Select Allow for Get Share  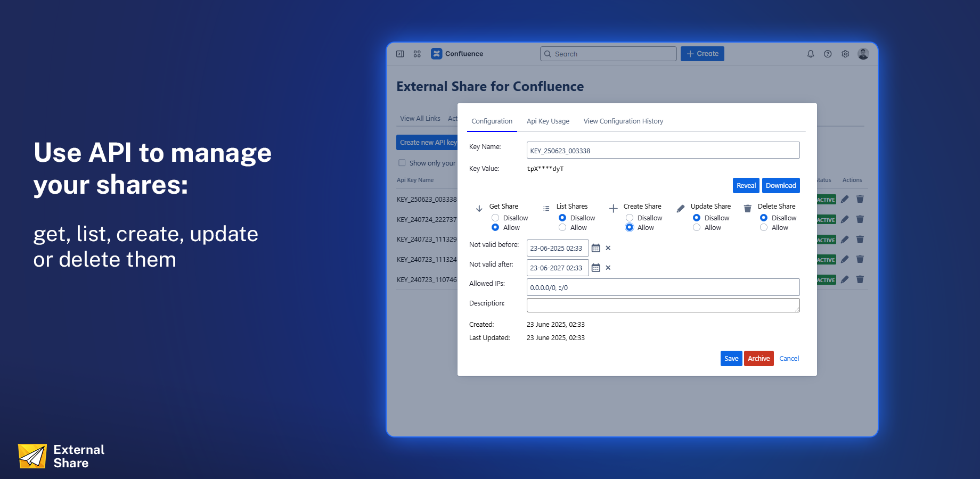tap(495, 227)
